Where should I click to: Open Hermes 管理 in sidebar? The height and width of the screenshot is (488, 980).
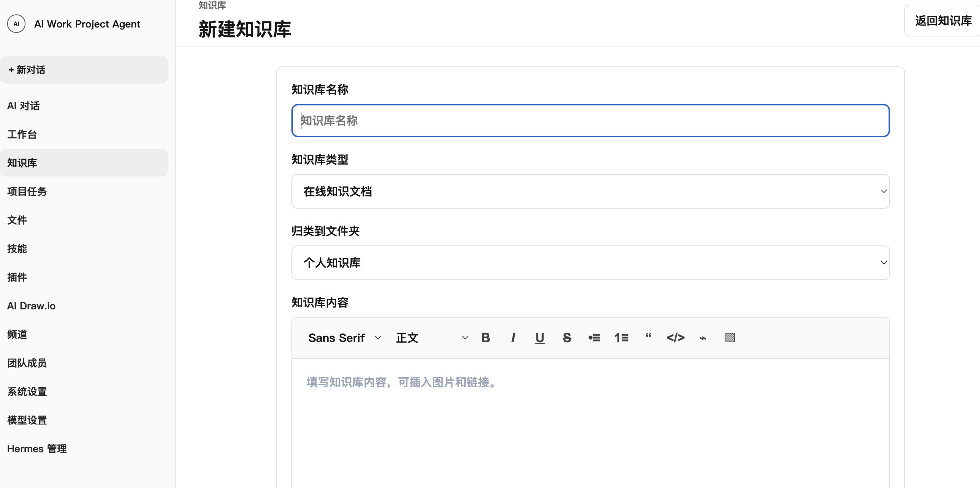pyautogui.click(x=84, y=448)
